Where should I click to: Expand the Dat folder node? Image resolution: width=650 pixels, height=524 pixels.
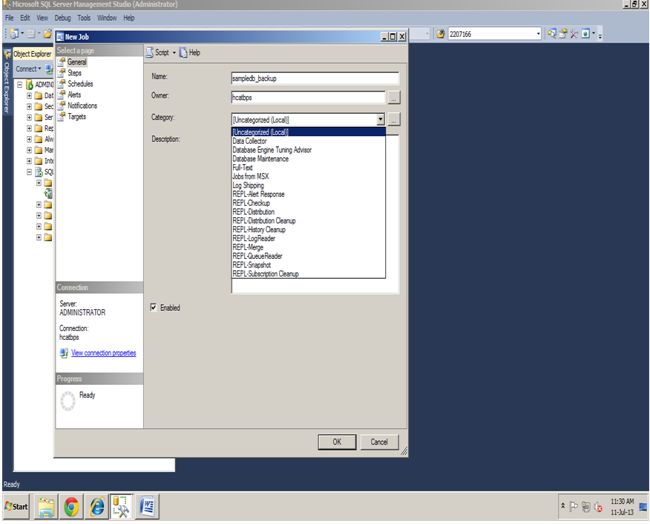pyautogui.click(x=29, y=95)
